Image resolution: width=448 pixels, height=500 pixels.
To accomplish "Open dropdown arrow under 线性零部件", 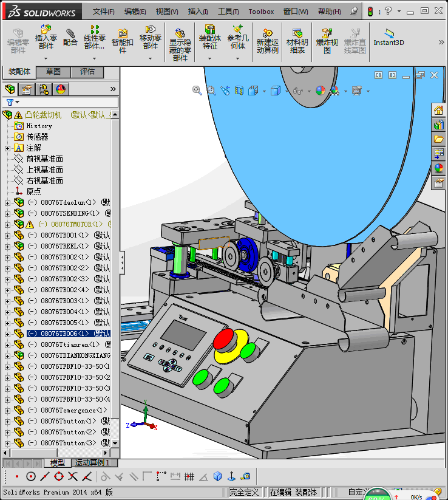I will point(94,59).
